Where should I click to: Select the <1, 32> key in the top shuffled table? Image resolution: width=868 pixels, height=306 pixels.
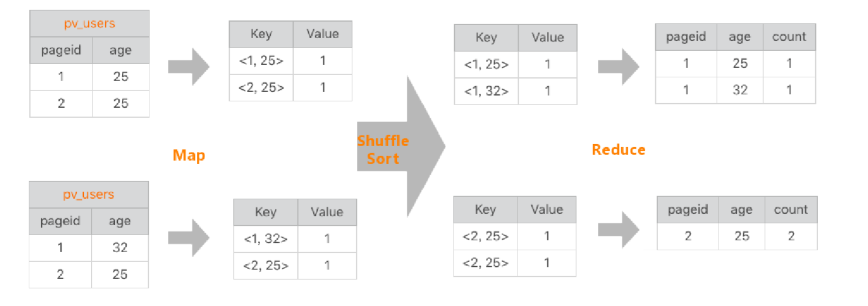point(486,91)
